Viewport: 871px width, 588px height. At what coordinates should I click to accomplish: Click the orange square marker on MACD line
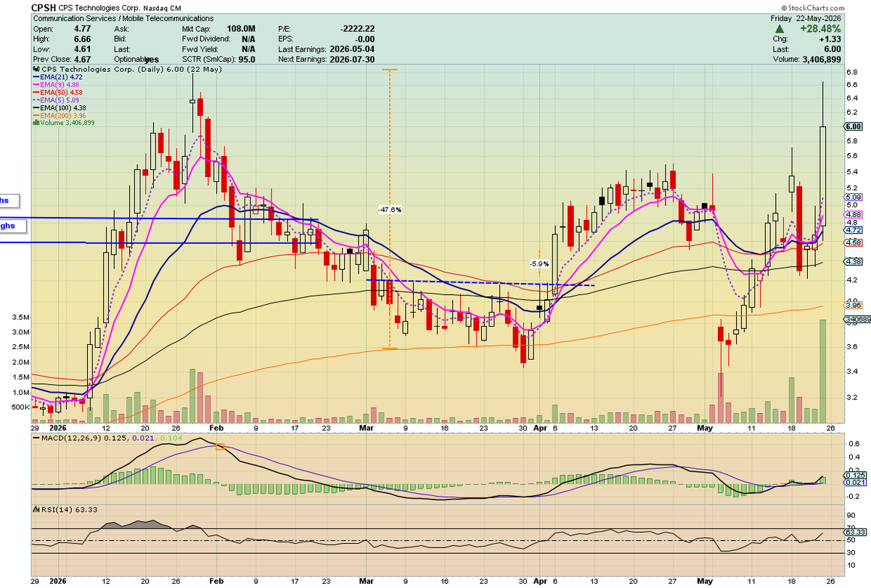[x=221, y=446]
